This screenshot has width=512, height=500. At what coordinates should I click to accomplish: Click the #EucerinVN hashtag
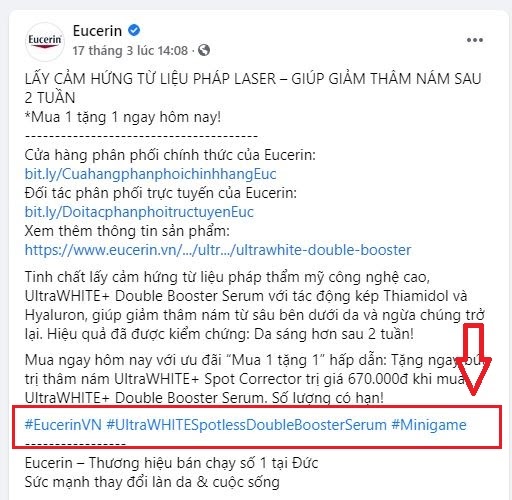(63, 425)
